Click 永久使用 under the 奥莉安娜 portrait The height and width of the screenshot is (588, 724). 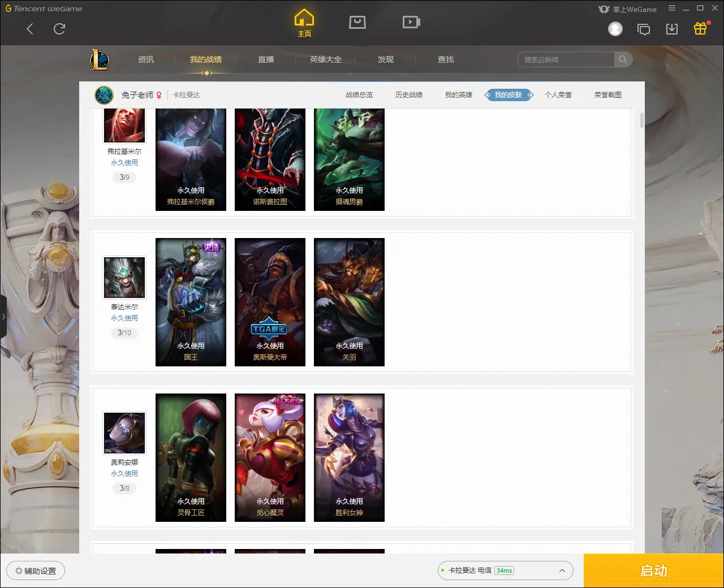click(124, 474)
